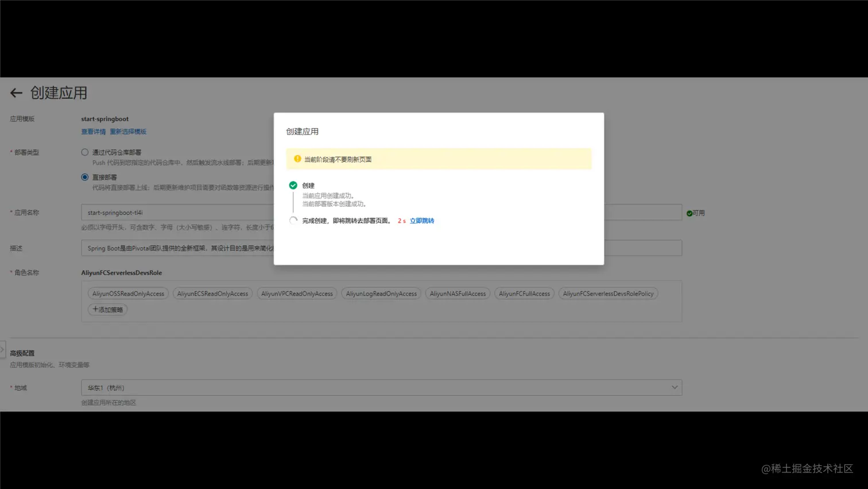Screen dimensions: 868x489
Task: Click the green success check beside 创建
Action: (x=293, y=185)
